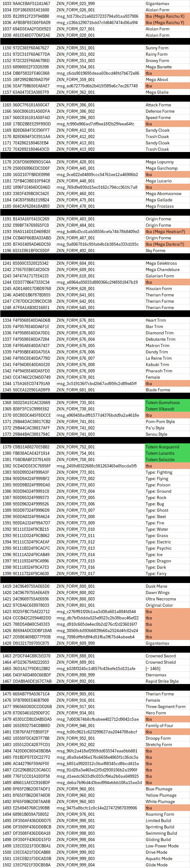Viewport: 190px width, 868px height.
Task: Click the 'Family of Four' cell
Action: 159,725
